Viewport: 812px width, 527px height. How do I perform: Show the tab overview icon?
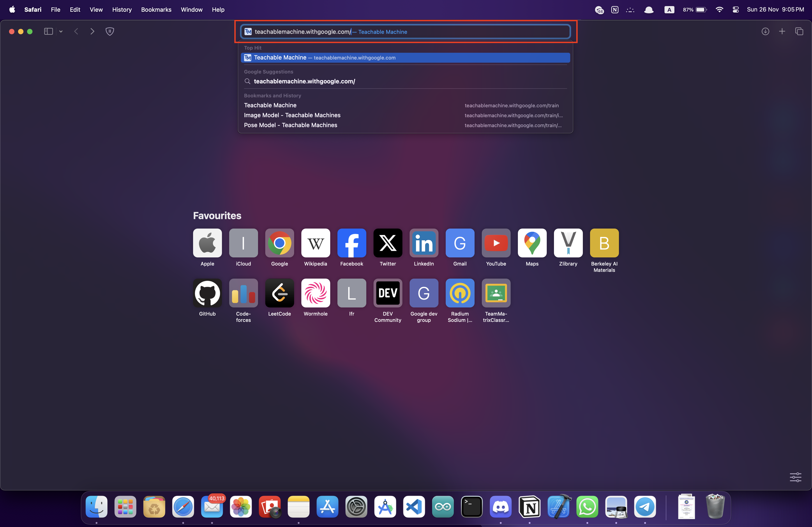click(x=799, y=31)
